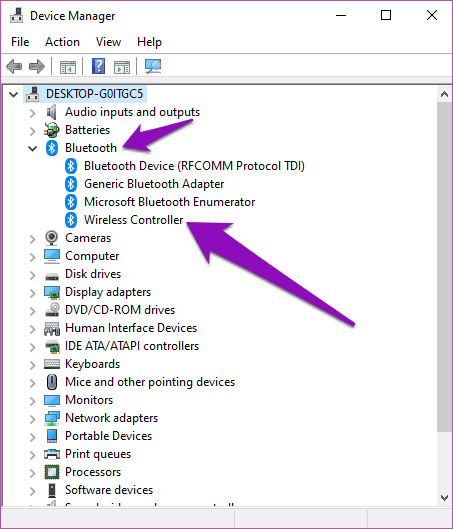Image resolution: width=453 pixels, height=529 pixels.
Task: Click the Back arrow toolbar icon
Action: click(x=14, y=66)
